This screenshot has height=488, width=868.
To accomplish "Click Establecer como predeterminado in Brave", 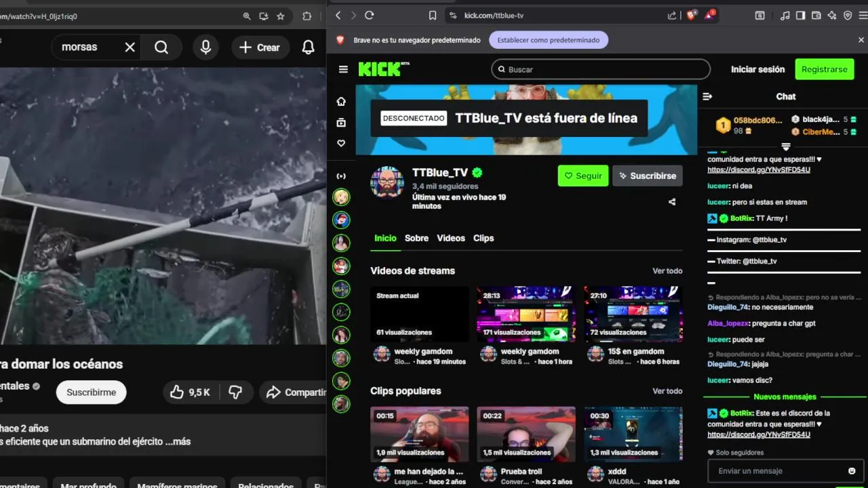I will pos(549,40).
